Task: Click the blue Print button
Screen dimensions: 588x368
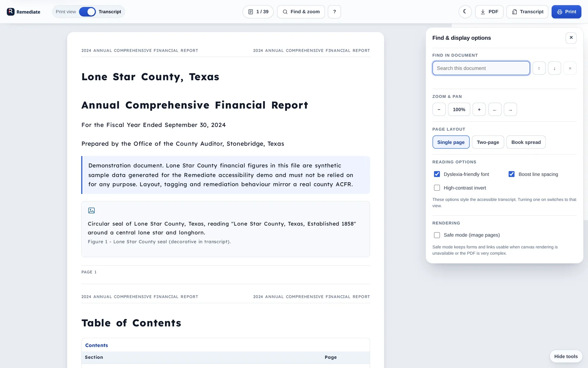Action: point(566,12)
